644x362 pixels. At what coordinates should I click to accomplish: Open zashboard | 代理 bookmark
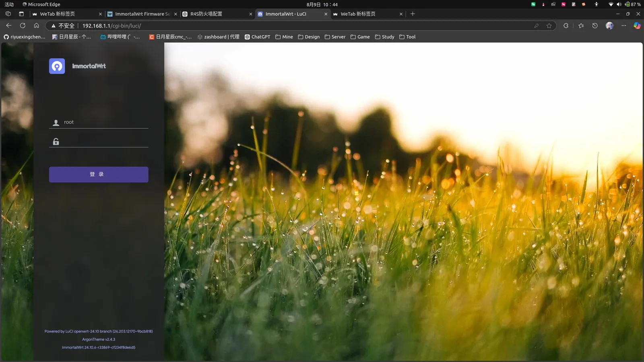pyautogui.click(x=218, y=37)
